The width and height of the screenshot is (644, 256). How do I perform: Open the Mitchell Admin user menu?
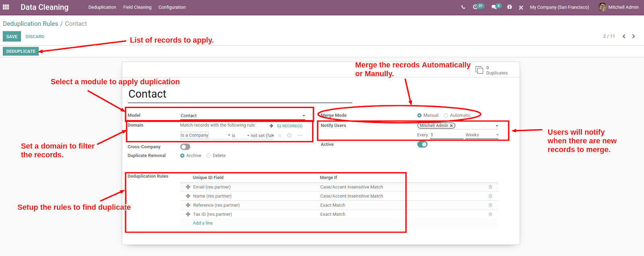tap(619, 7)
